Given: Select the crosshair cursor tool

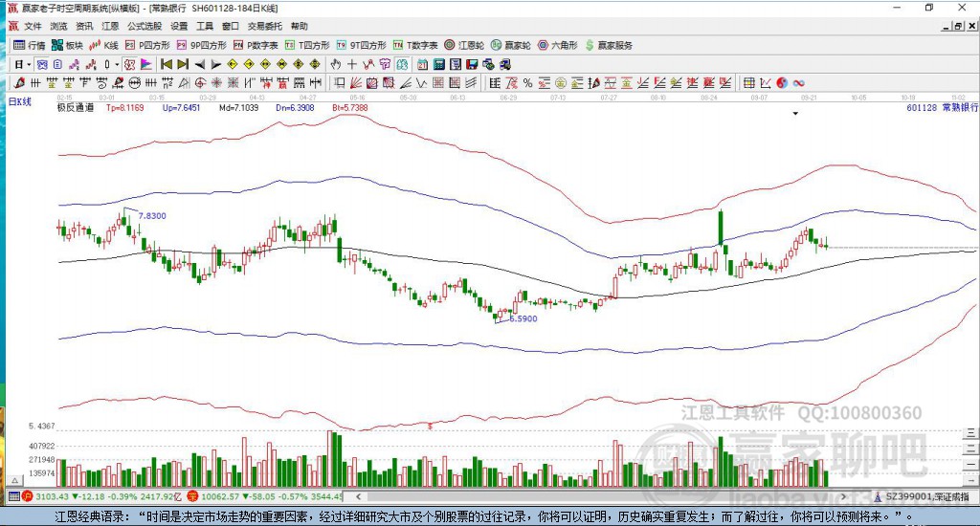Looking at the screenshot, I should [x=352, y=64].
